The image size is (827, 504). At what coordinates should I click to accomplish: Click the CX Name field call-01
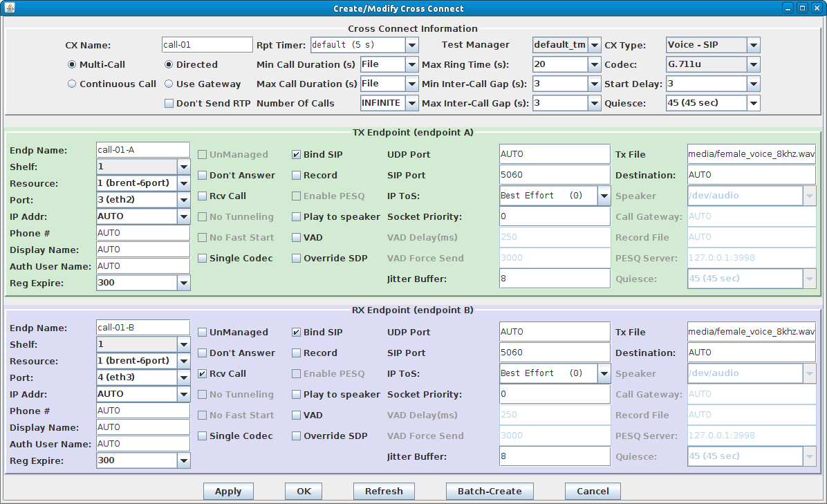pyautogui.click(x=207, y=45)
